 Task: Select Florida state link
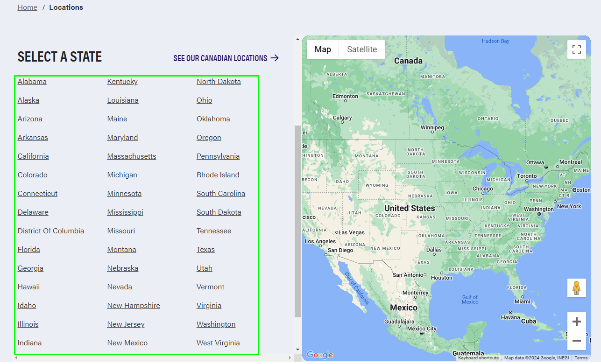point(29,250)
